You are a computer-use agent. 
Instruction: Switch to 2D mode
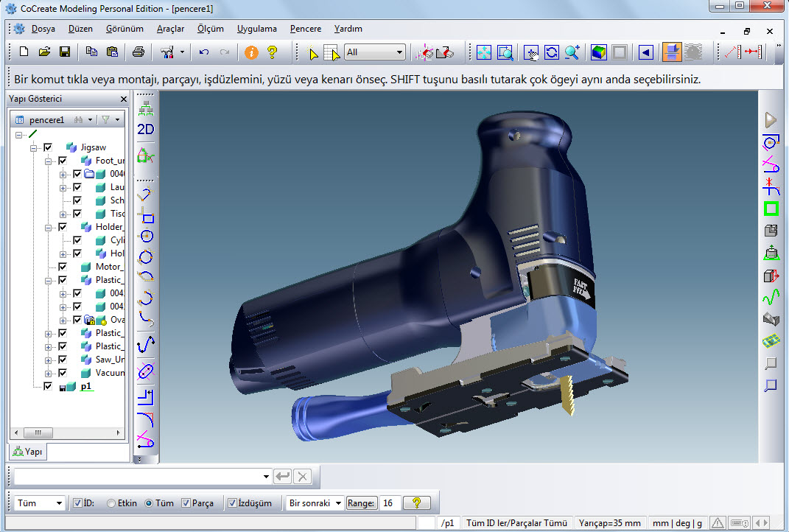[x=145, y=130]
